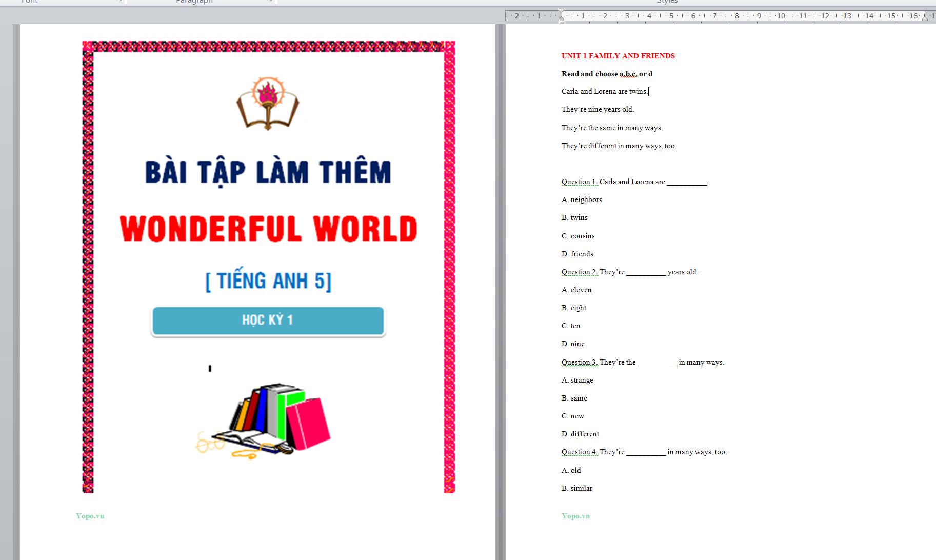The height and width of the screenshot is (560, 936).
Task: Click the Question 3 line
Action: (x=643, y=362)
